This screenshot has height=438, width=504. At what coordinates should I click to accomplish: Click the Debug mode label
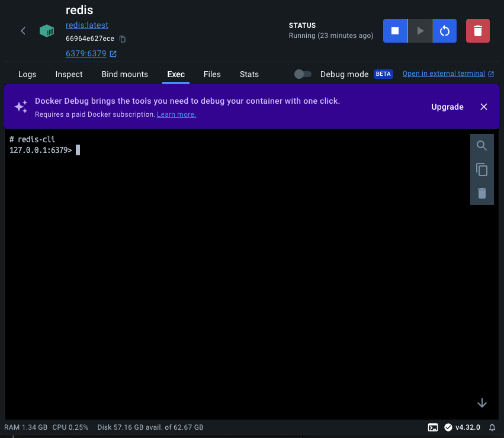[344, 74]
